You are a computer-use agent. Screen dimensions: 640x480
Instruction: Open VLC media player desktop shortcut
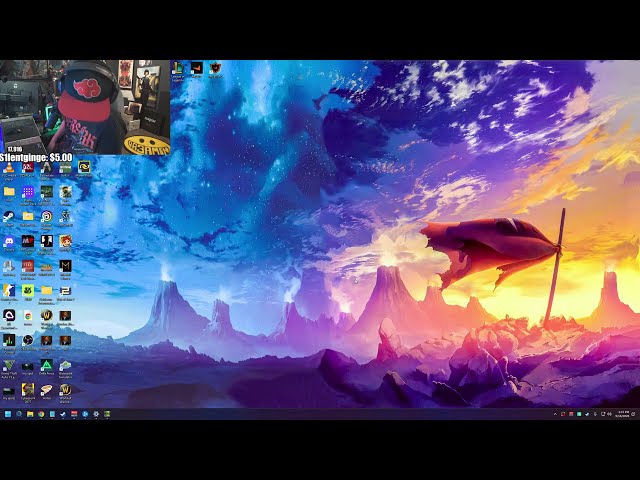[x=9, y=167]
